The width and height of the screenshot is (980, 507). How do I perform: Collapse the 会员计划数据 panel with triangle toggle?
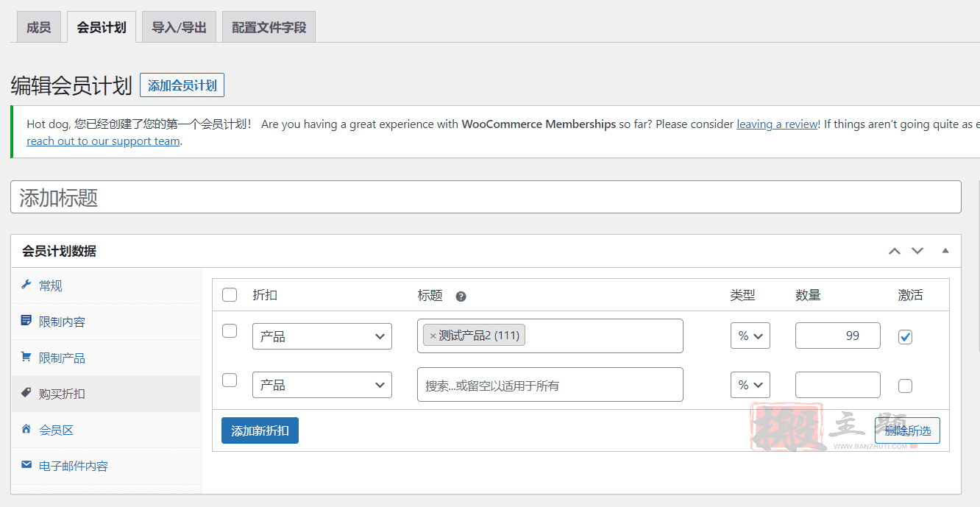(x=945, y=251)
